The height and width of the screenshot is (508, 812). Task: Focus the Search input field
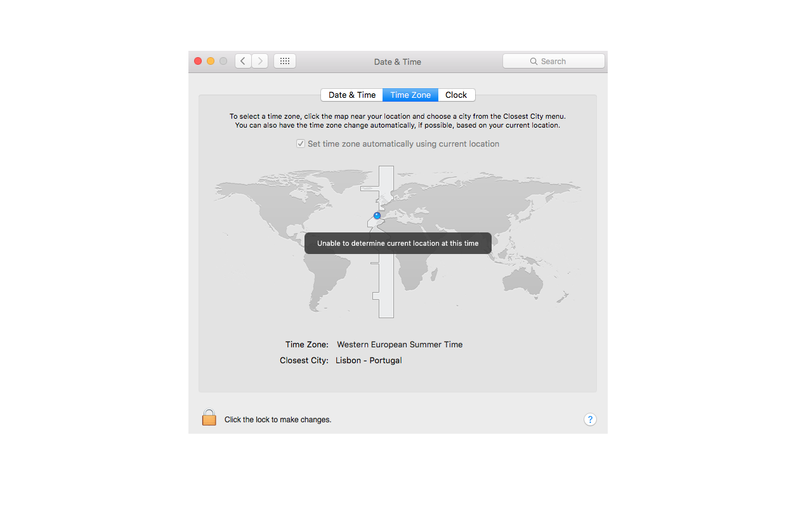pos(554,61)
